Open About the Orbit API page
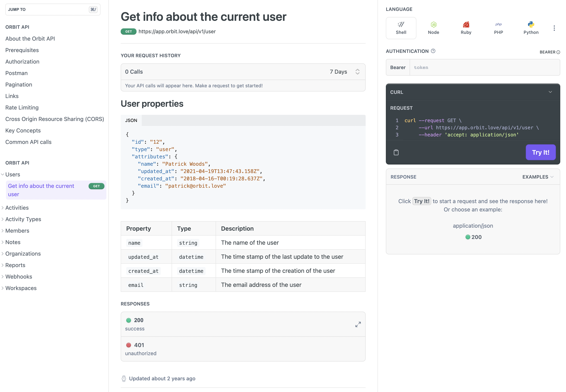The height and width of the screenshot is (392, 566). [x=30, y=39]
